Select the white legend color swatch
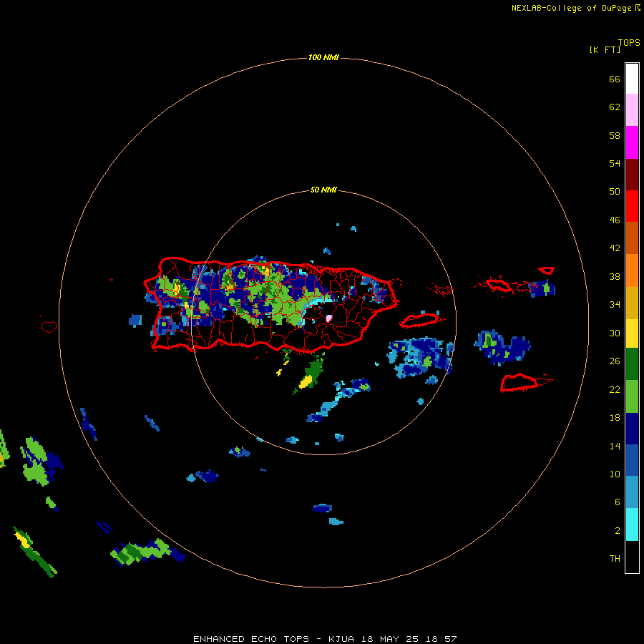The image size is (644, 644). point(632,79)
